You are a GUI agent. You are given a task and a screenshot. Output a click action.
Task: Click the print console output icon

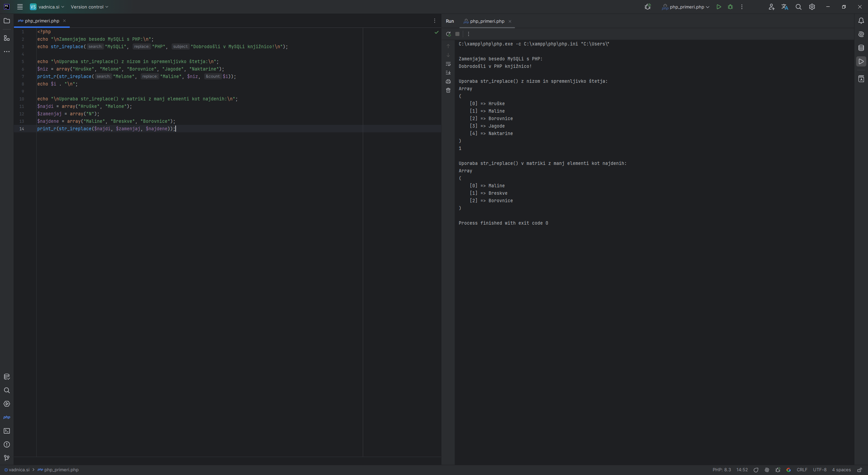point(448,81)
